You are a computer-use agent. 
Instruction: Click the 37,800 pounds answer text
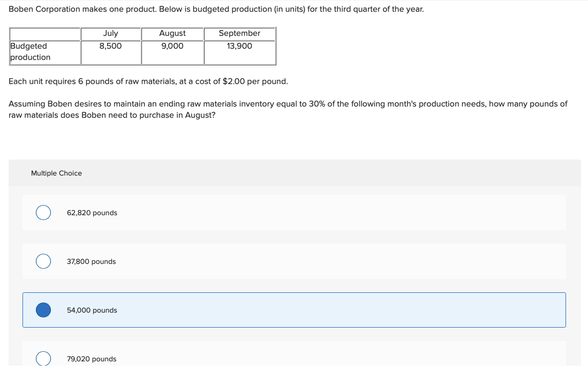(x=91, y=261)
